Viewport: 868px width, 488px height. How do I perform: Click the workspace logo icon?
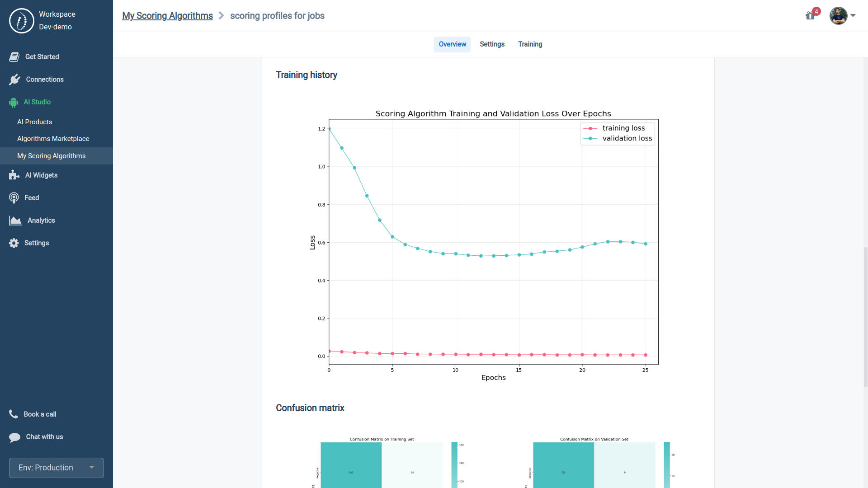[22, 21]
